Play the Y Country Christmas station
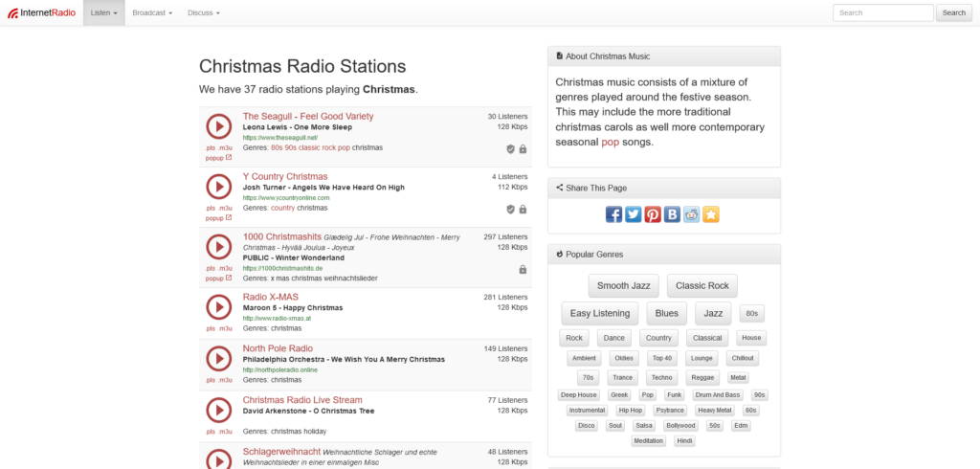980x469 pixels. pos(219,187)
